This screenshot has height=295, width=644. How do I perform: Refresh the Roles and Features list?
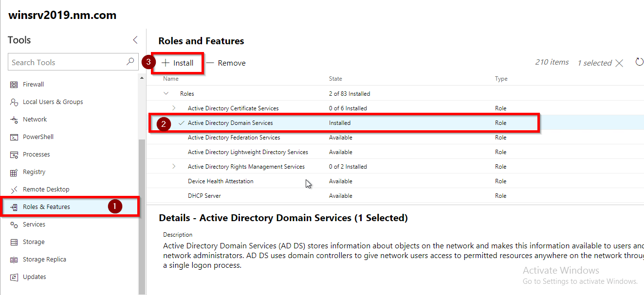(x=639, y=62)
